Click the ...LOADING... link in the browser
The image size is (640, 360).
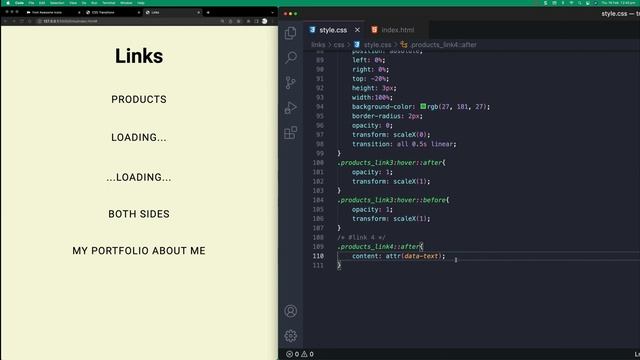[x=139, y=177]
